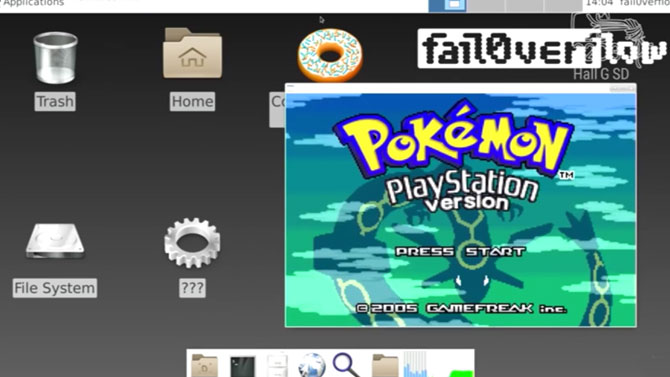Open the magnifier search icon in dock
670x377 pixels.
tap(347, 365)
